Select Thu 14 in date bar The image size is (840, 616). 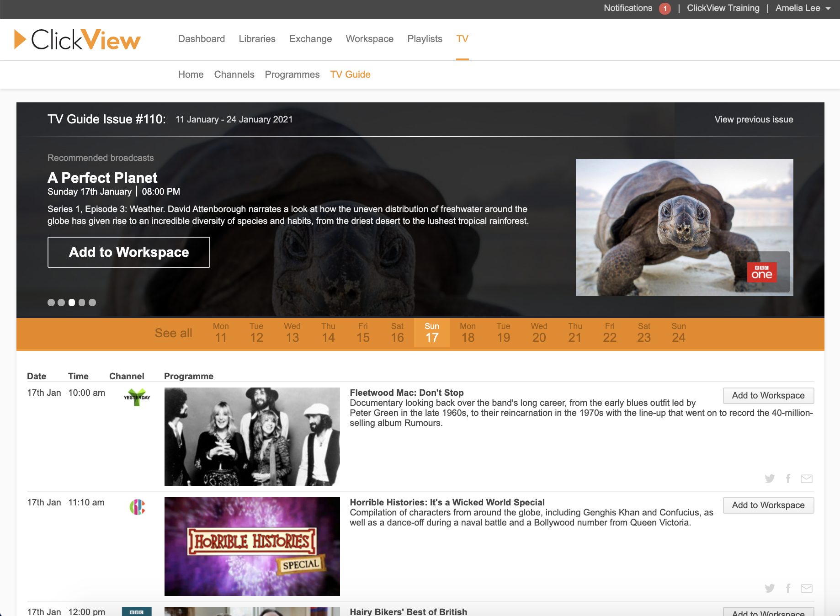pos(328,333)
